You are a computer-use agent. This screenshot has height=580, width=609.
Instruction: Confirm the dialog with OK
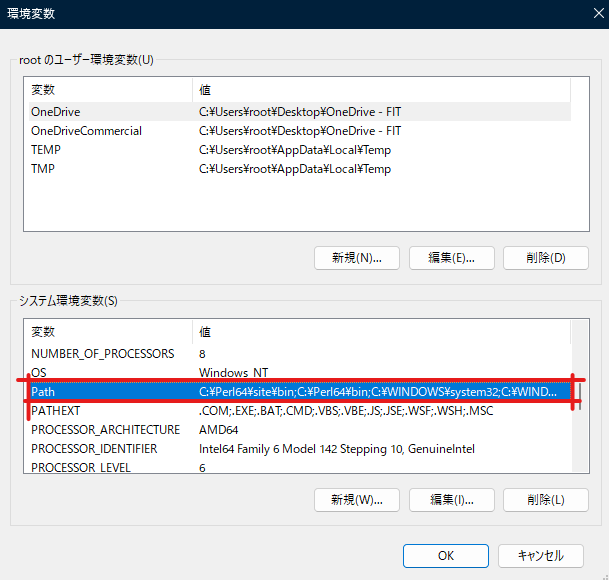(x=445, y=555)
